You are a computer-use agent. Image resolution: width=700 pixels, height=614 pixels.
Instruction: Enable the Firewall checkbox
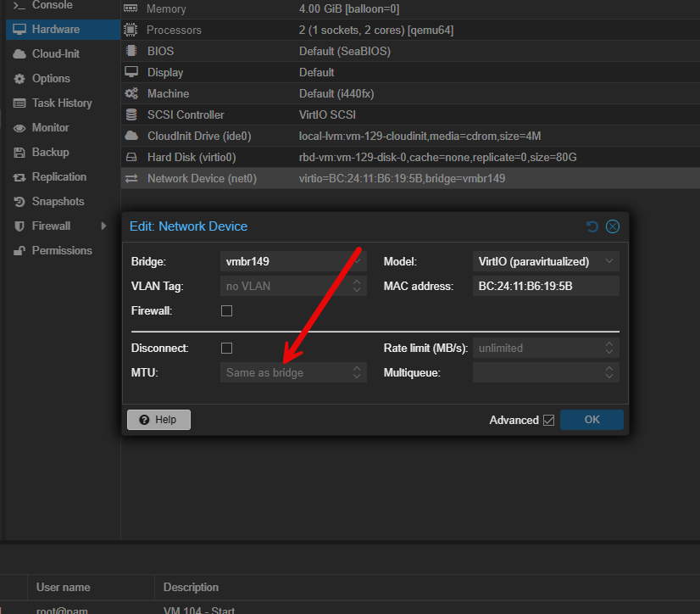coord(226,310)
